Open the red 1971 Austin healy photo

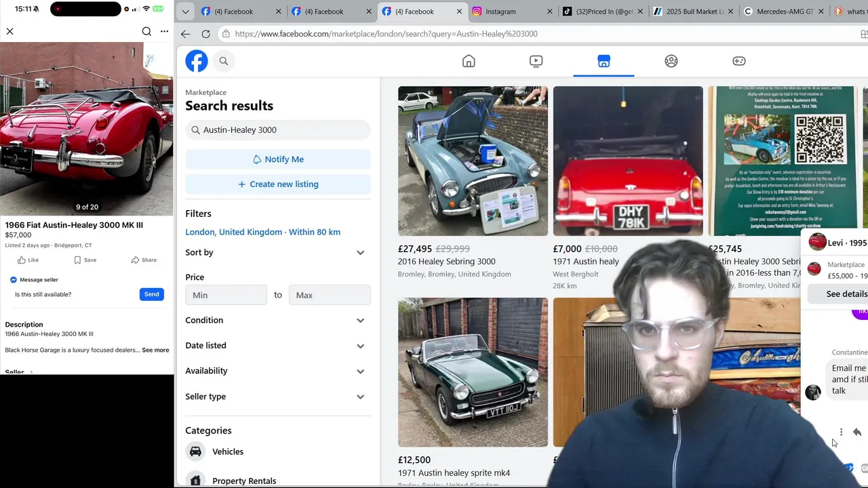point(628,161)
